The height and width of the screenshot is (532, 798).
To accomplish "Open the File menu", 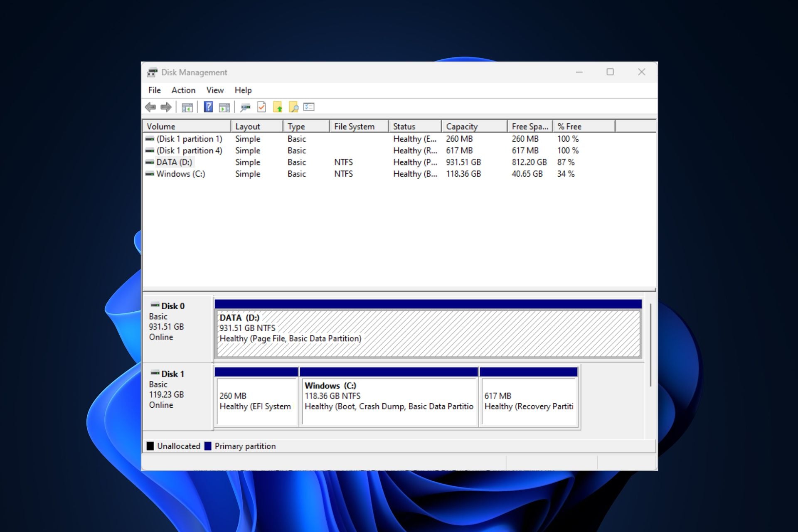I will pyautogui.click(x=154, y=90).
